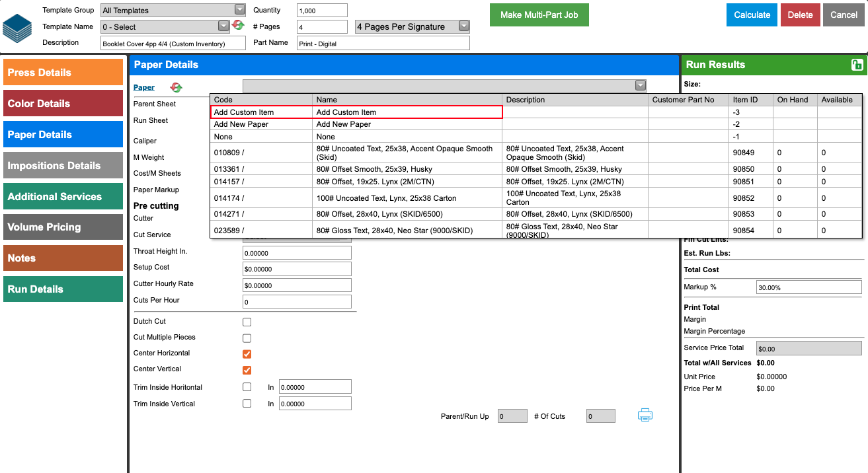Click Throat Height In. input field
This screenshot has width=868, height=473.
tap(297, 252)
